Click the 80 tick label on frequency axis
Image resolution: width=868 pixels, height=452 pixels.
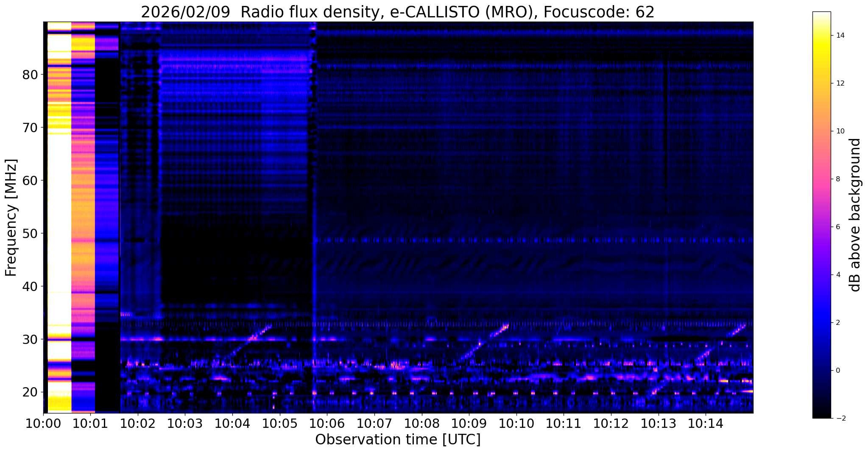point(30,75)
